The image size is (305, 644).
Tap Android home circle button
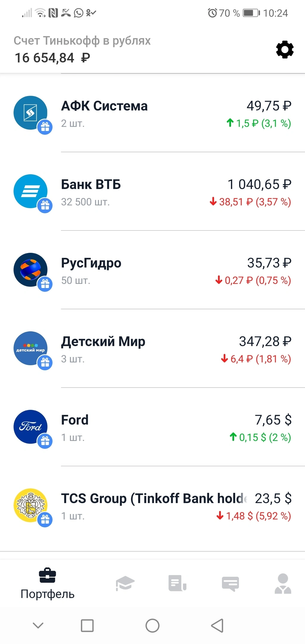point(152,625)
